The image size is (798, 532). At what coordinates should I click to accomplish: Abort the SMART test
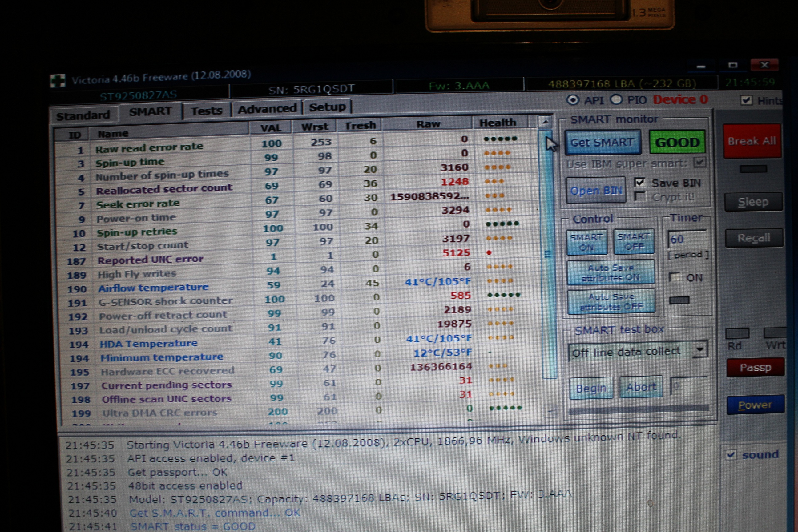(641, 386)
